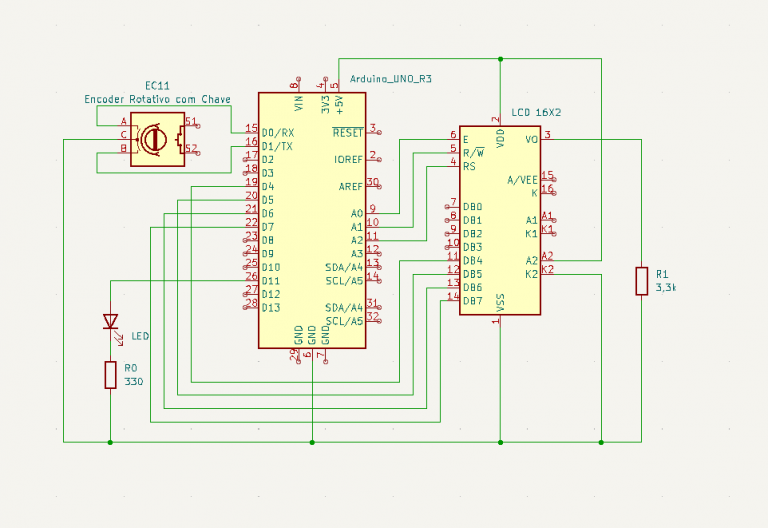Select the VIN pin at Arduino top
Screen dimensions: 768x528
[x=298, y=100]
